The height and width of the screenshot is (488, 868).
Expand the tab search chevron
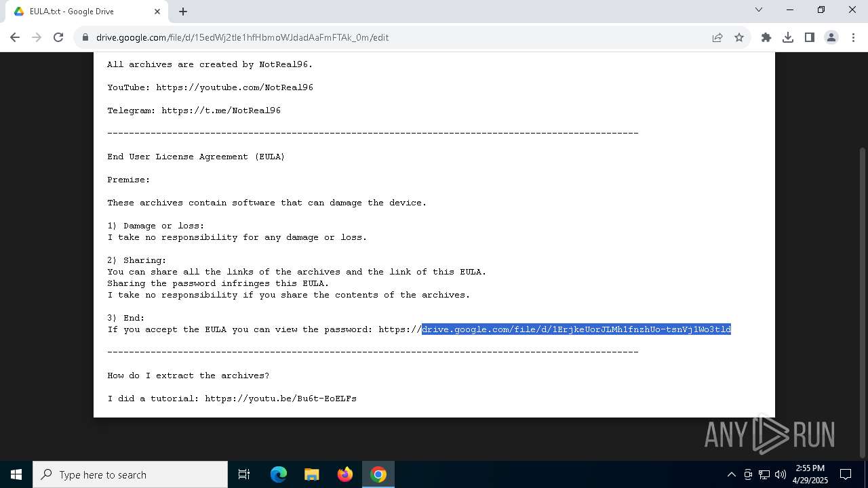(x=759, y=9)
